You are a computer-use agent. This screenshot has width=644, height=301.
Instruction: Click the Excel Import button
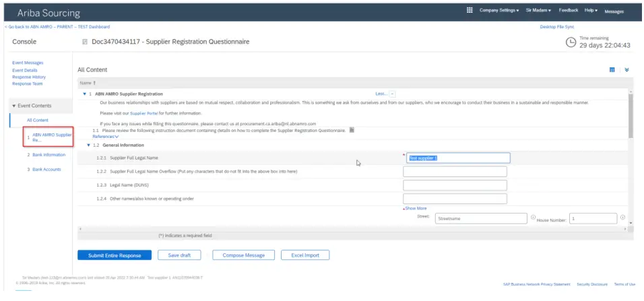pos(305,255)
